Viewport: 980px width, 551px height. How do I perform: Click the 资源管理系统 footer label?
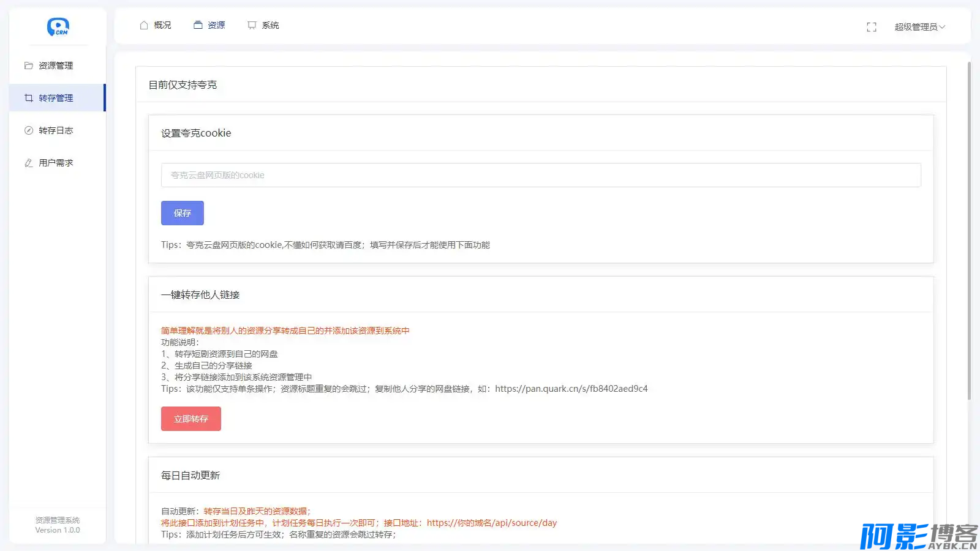click(58, 520)
